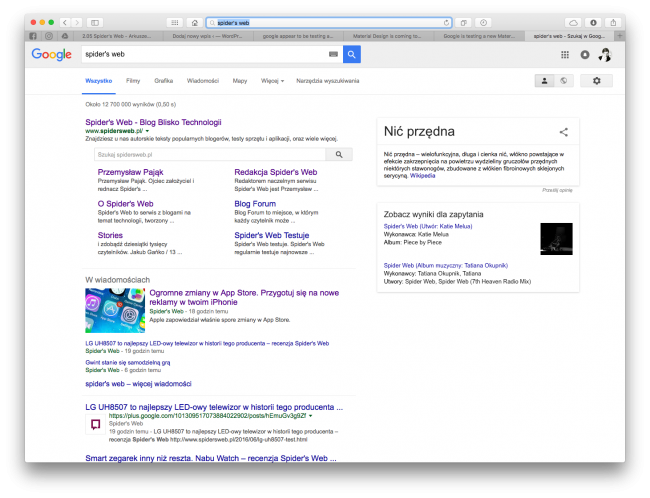Expand the Więcej dropdown
Image resolution: width=650 pixels, height=498 pixels.
(272, 81)
